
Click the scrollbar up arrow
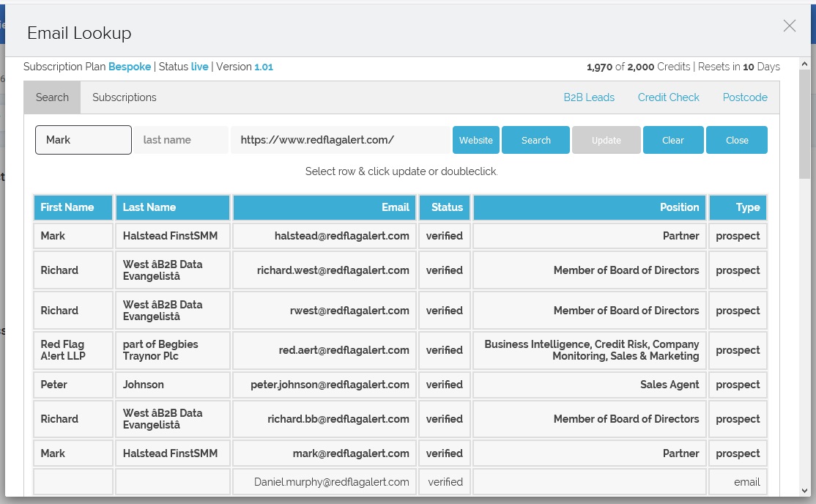click(804, 64)
